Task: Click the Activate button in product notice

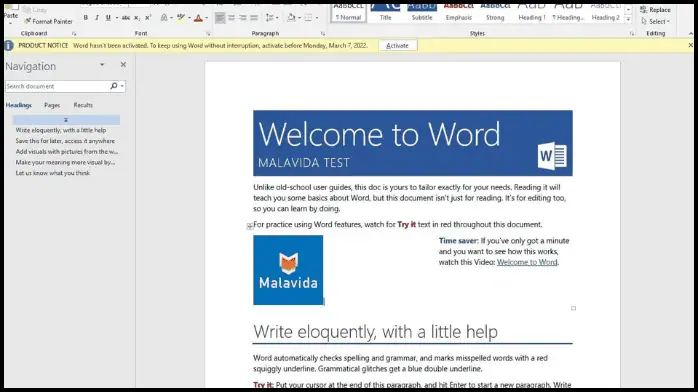Action: coord(398,45)
